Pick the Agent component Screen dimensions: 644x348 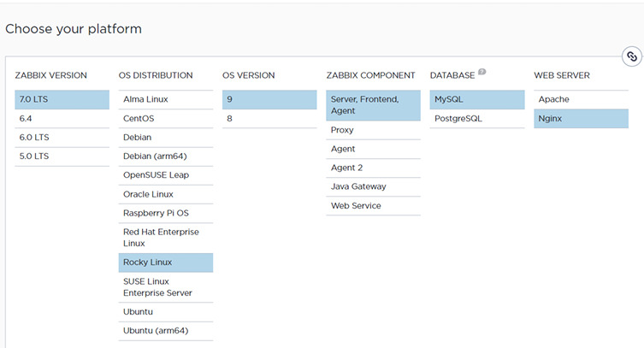pos(374,149)
